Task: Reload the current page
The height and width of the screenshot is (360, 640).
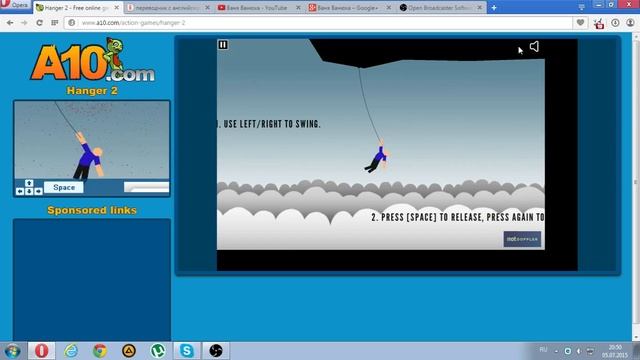Action: (x=39, y=23)
